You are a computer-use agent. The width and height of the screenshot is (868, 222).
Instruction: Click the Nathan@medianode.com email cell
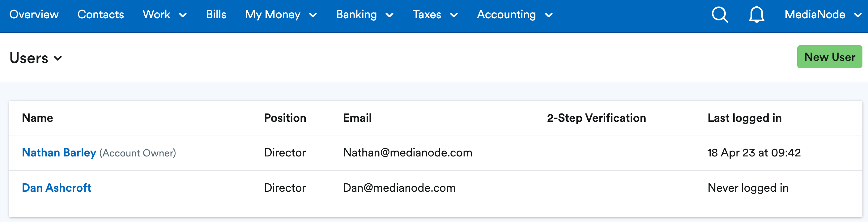coord(408,153)
